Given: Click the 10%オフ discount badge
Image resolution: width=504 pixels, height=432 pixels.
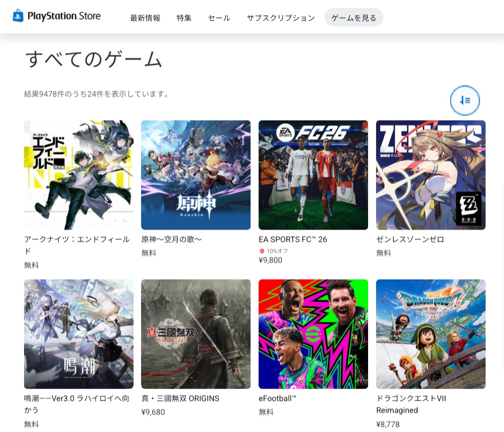Looking at the screenshot, I should [x=274, y=251].
